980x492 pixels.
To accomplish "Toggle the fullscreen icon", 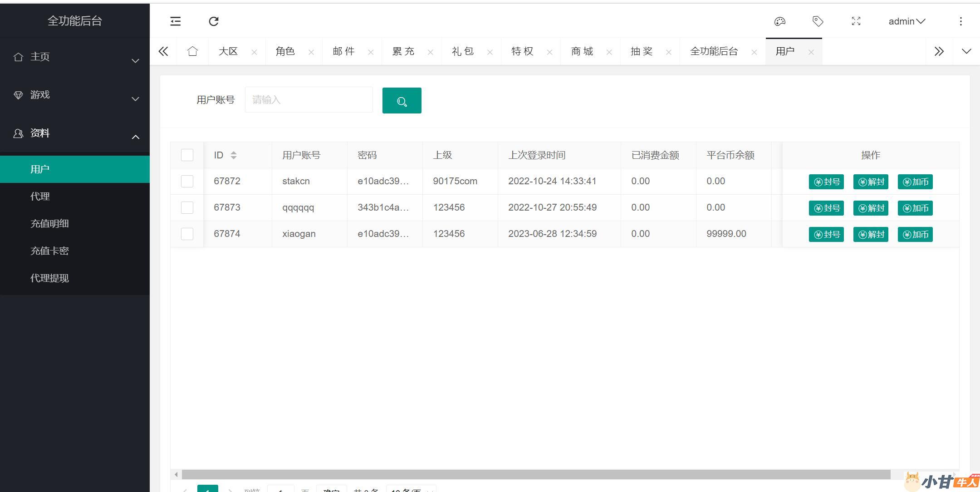I will [856, 21].
